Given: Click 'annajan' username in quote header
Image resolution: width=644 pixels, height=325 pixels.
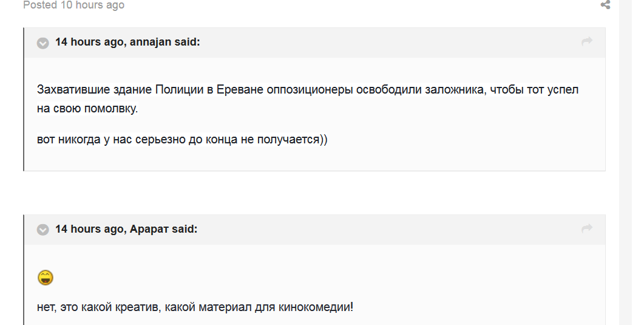Looking at the screenshot, I should (x=151, y=42).
